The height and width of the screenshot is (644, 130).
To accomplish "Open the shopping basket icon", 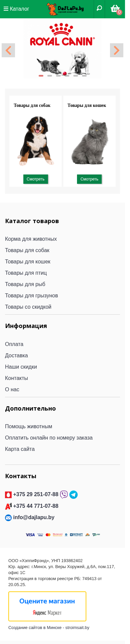I will click(x=115, y=9).
